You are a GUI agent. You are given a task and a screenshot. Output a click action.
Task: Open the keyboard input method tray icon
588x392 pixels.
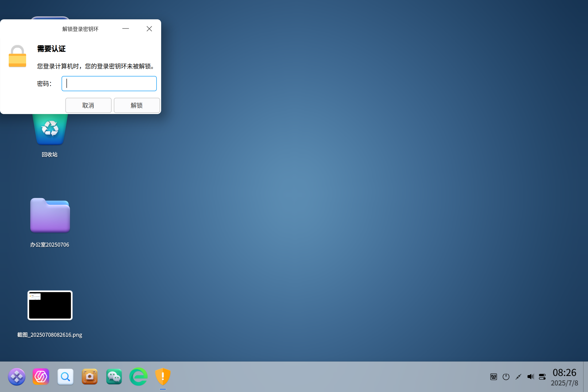[494, 377]
